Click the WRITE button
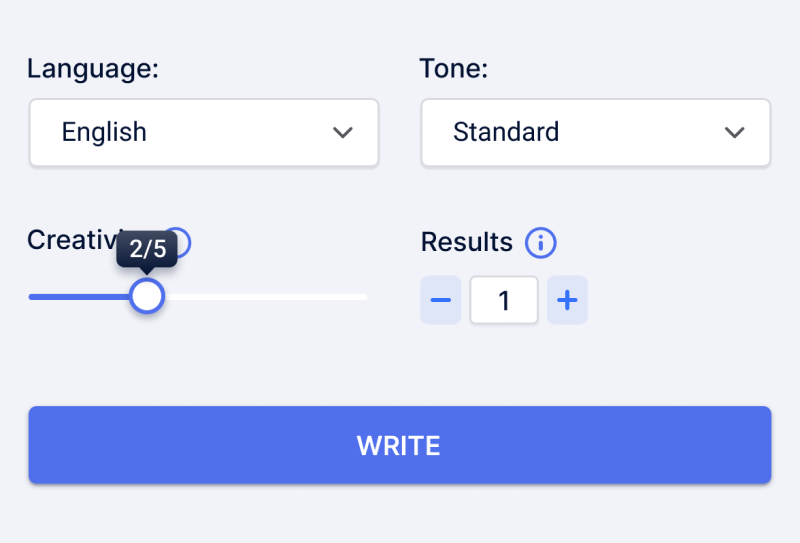This screenshot has width=800, height=543. click(400, 445)
